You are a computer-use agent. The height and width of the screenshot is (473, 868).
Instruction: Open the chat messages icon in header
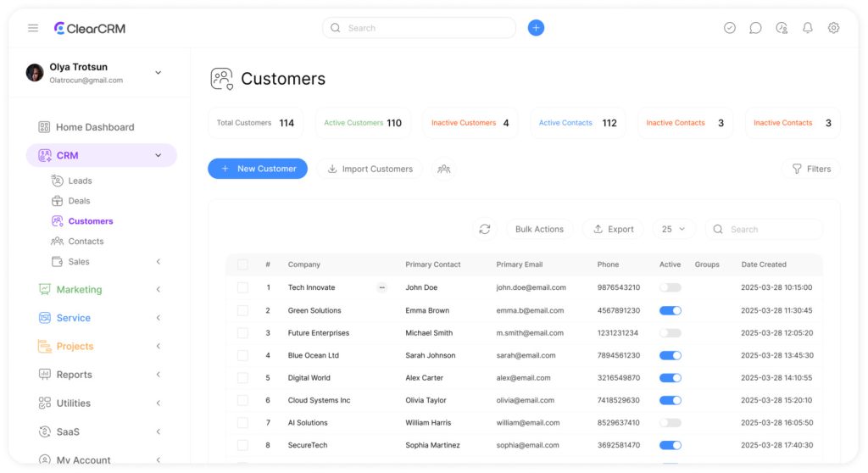click(x=755, y=28)
